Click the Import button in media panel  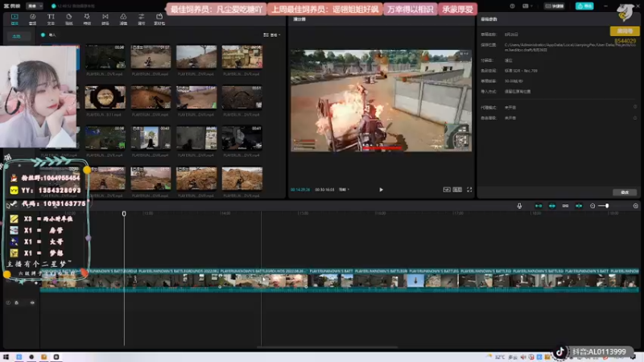[49, 35]
